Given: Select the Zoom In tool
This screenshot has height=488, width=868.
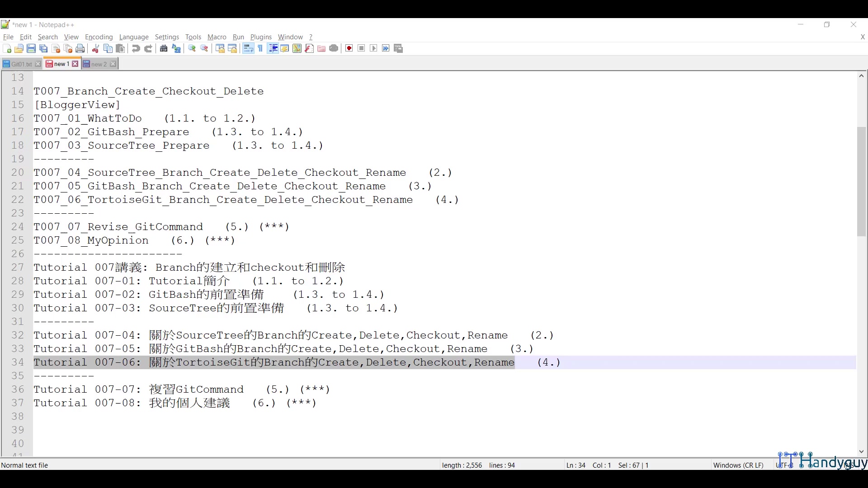Looking at the screenshot, I should point(192,48).
